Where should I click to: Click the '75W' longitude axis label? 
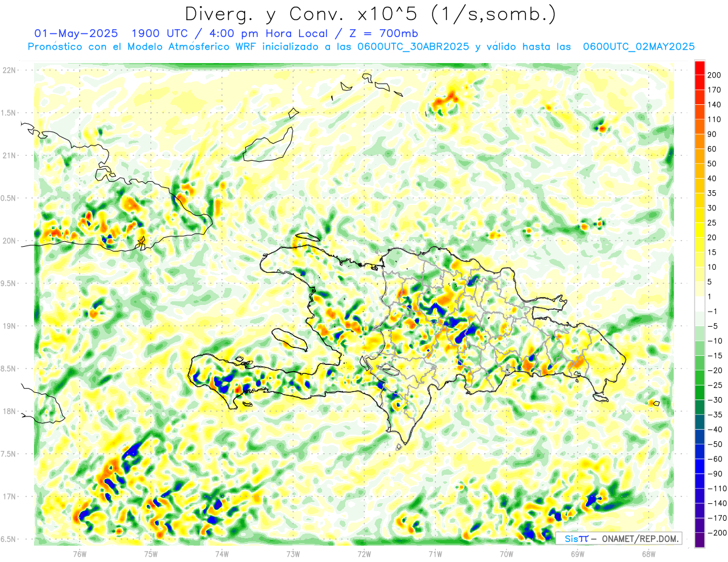[150, 553]
